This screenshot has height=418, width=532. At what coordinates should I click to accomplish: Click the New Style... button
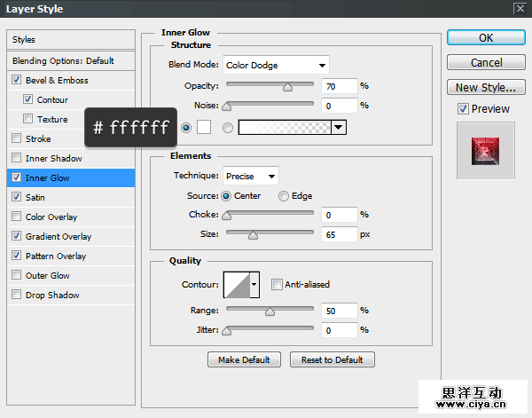[485, 87]
